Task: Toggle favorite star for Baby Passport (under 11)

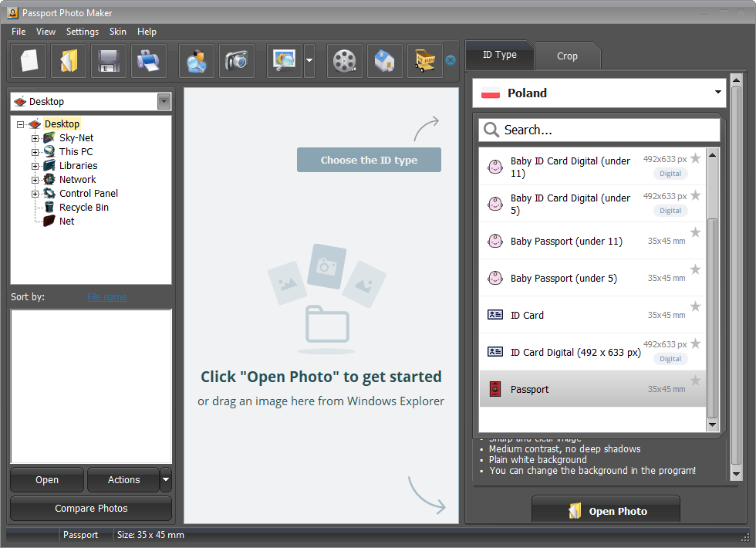Action: tap(695, 232)
